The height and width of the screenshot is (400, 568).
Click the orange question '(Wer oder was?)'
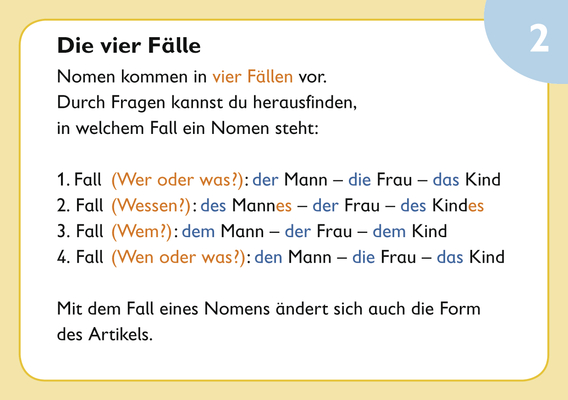pyautogui.click(x=177, y=180)
